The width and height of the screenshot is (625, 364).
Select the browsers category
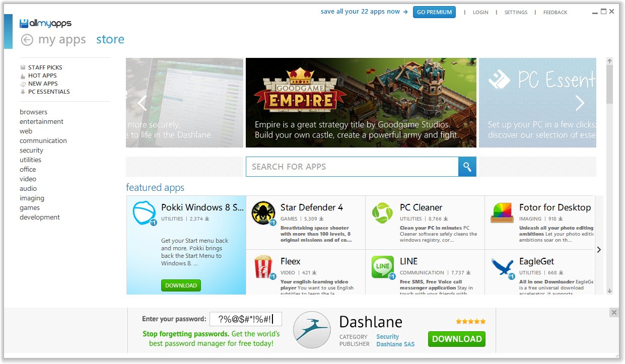tap(33, 112)
